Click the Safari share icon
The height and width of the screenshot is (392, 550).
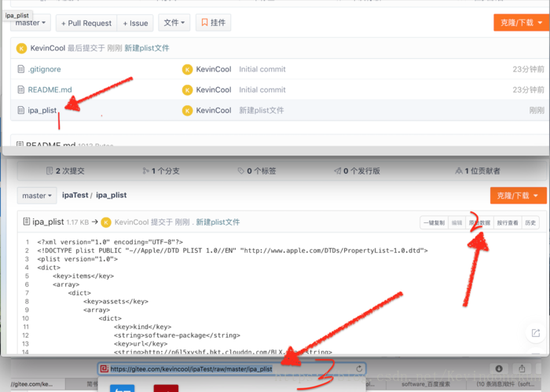tap(522, 369)
